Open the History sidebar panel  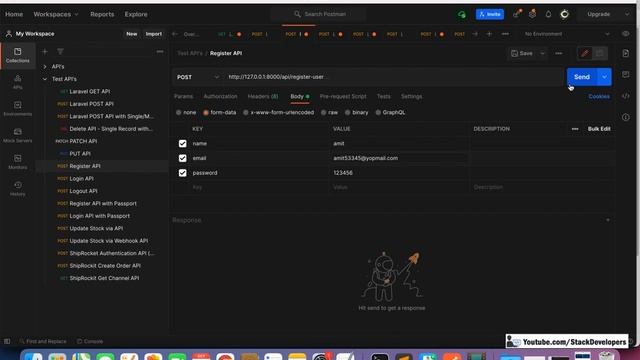pyautogui.click(x=18, y=189)
